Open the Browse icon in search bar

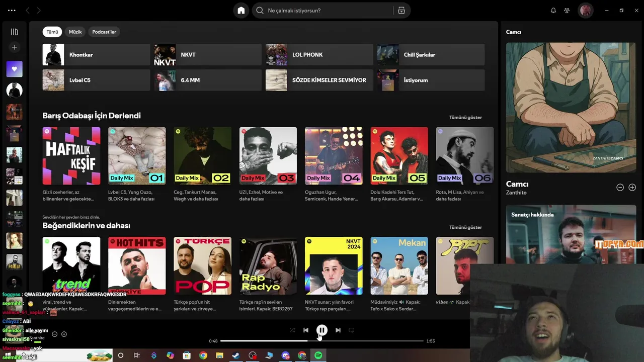pyautogui.click(x=401, y=11)
